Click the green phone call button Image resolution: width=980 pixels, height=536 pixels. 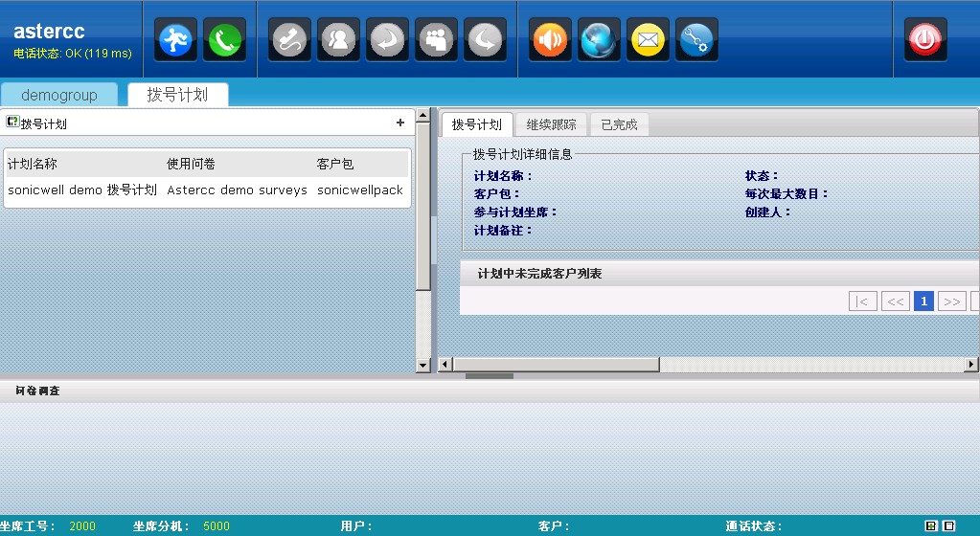[224, 40]
